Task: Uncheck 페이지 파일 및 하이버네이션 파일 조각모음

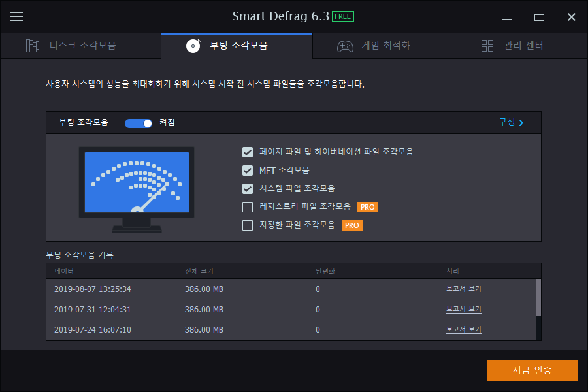Action: pos(248,152)
